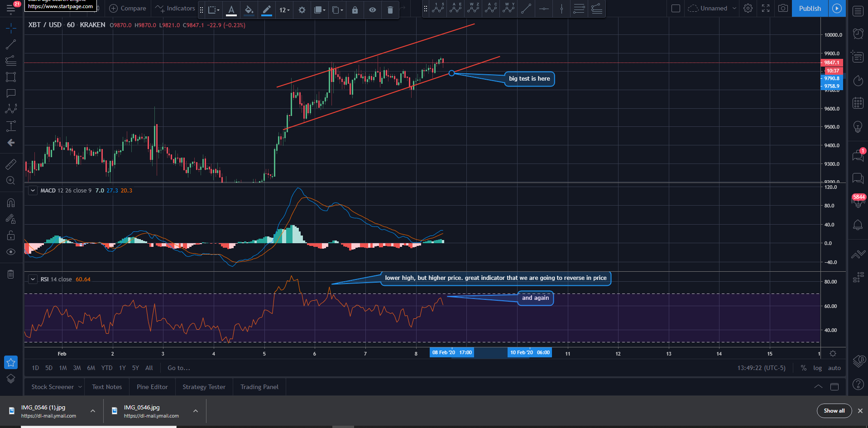
Task: Toggle the select layout square icon
Action: [x=676, y=8]
